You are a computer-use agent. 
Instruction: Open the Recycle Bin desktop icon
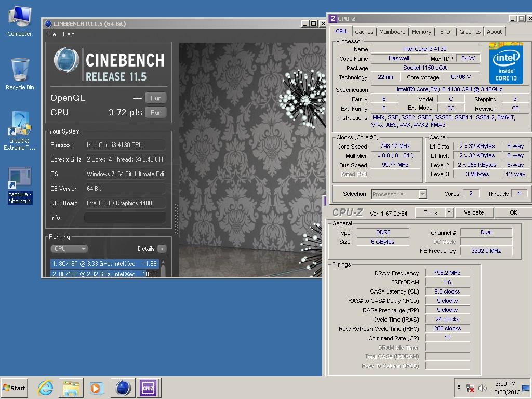(x=20, y=74)
